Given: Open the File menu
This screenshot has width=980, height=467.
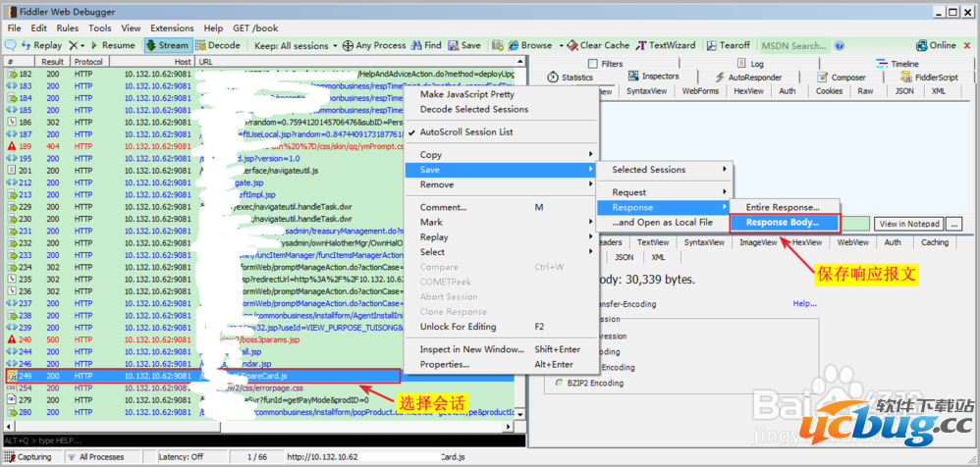Looking at the screenshot, I should click(14, 28).
